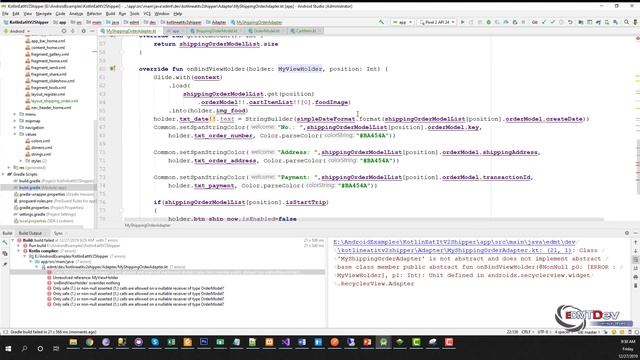
Task: Expand the menu folder in project tree
Action: (15, 114)
